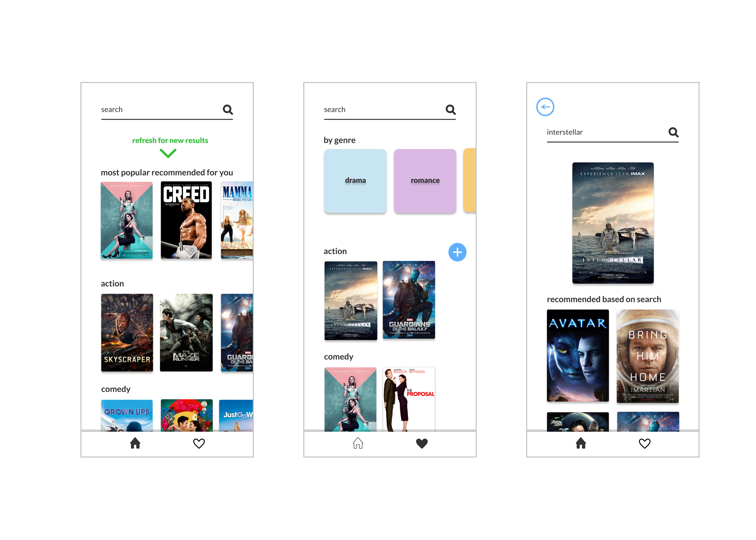Tap the filled heart icon on middle screen
Viewport: 756px width, 540px height.
[422, 443]
